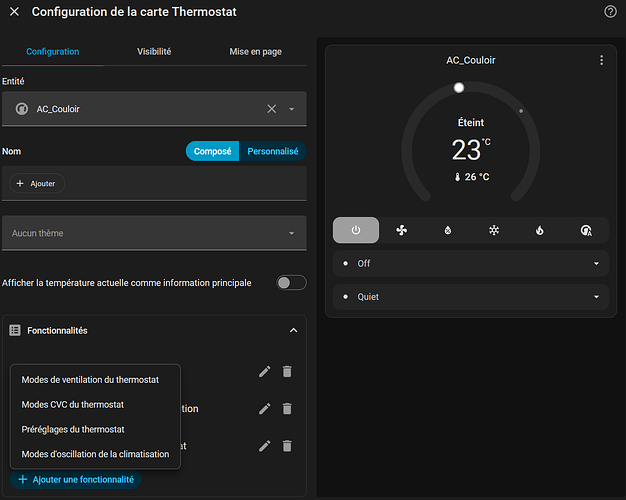Toggle current temperature as main information
The width and height of the screenshot is (626, 500).
click(291, 283)
